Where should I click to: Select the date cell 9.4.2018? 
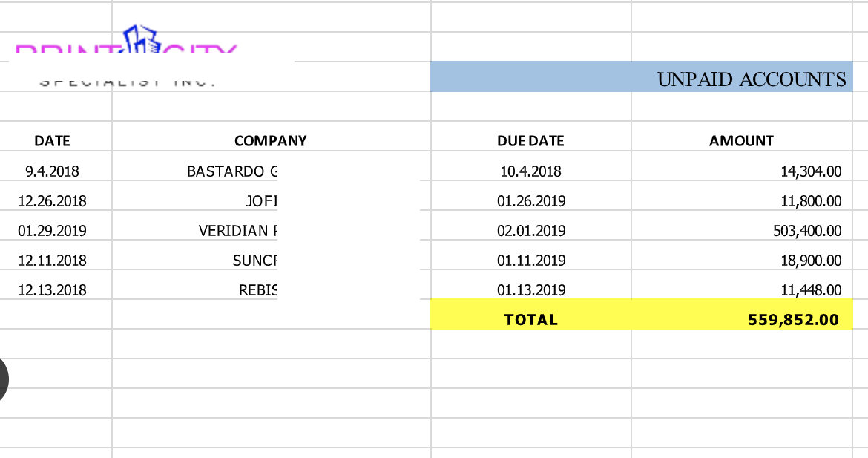(x=52, y=171)
